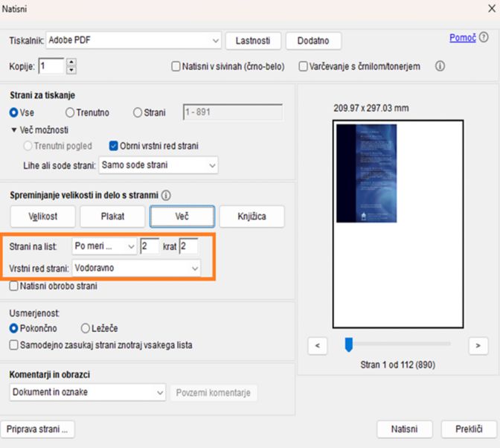Check Natisni obrobo strani option

13,286
